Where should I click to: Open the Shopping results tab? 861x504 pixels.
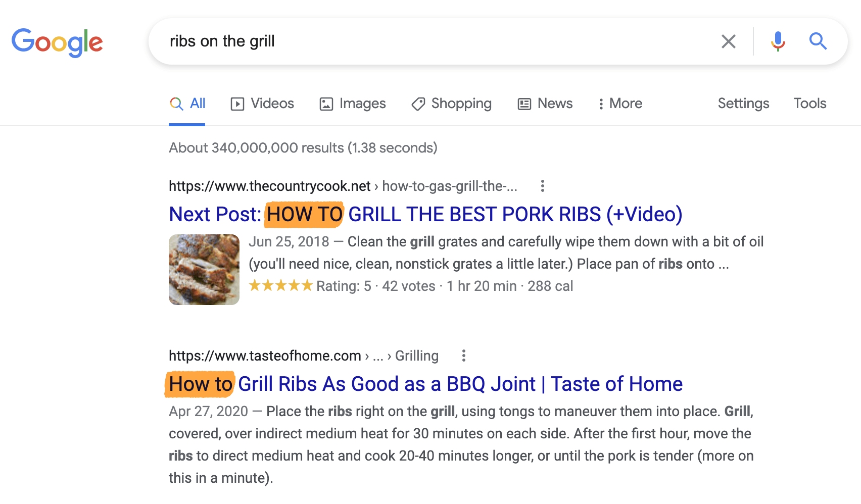[451, 104]
